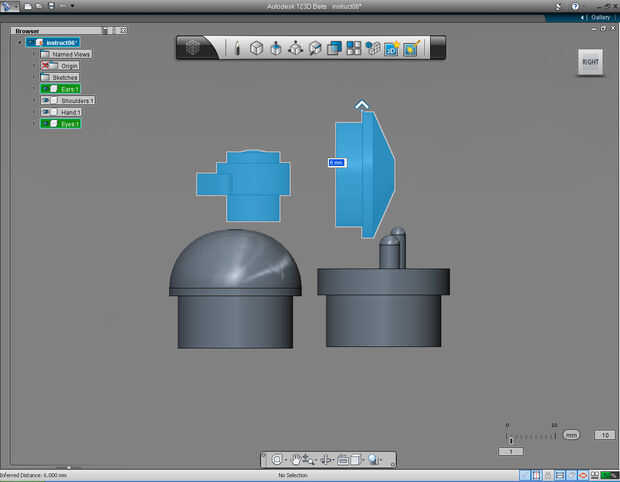This screenshot has height=482, width=620.
Task: Toggle visibility eye of Hand:1 body
Action: pos(46,112)
